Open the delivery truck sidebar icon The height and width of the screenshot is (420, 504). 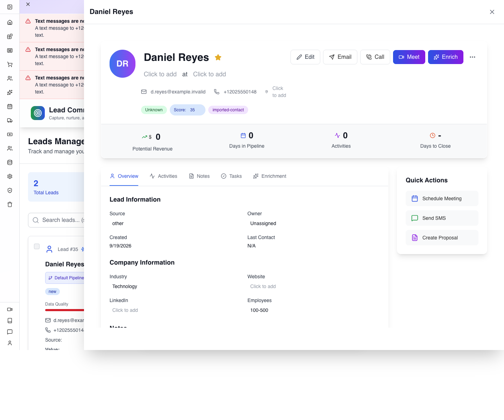coord(10,120)
